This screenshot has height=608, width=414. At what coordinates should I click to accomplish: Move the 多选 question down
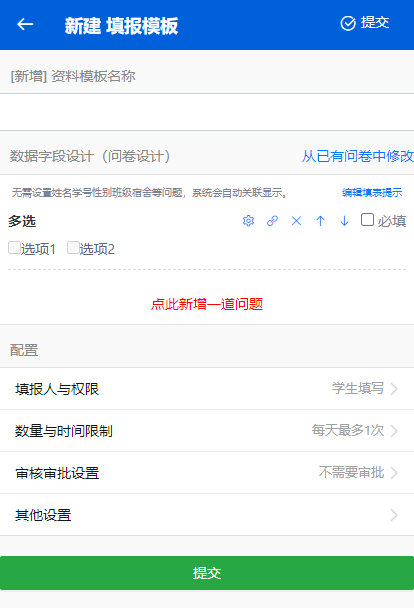(344, 221)
